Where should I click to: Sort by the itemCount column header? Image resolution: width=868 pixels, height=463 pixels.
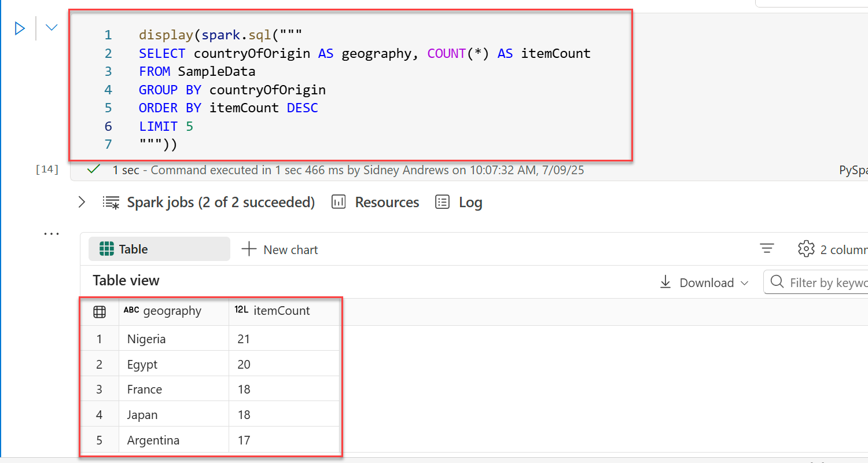click(x=284, y=311)
